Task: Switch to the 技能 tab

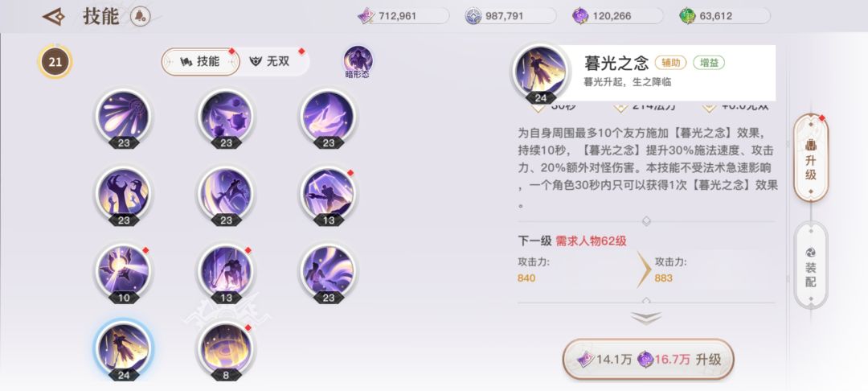Action: click(200, 61)
